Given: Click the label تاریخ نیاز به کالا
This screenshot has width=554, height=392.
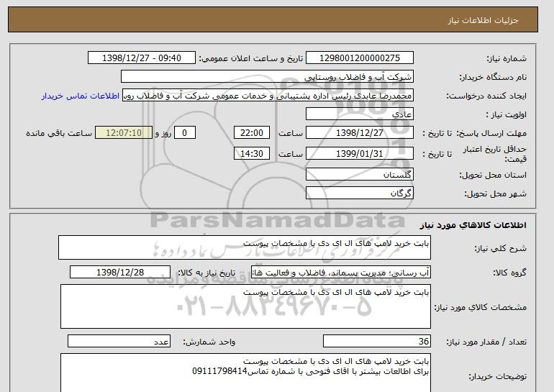Looking at the screenshot, I should point(206,273).
